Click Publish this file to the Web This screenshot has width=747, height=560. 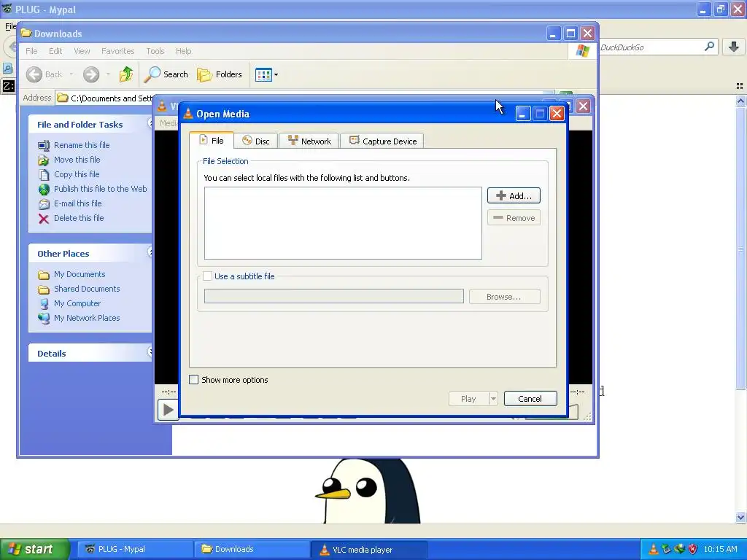100,189
